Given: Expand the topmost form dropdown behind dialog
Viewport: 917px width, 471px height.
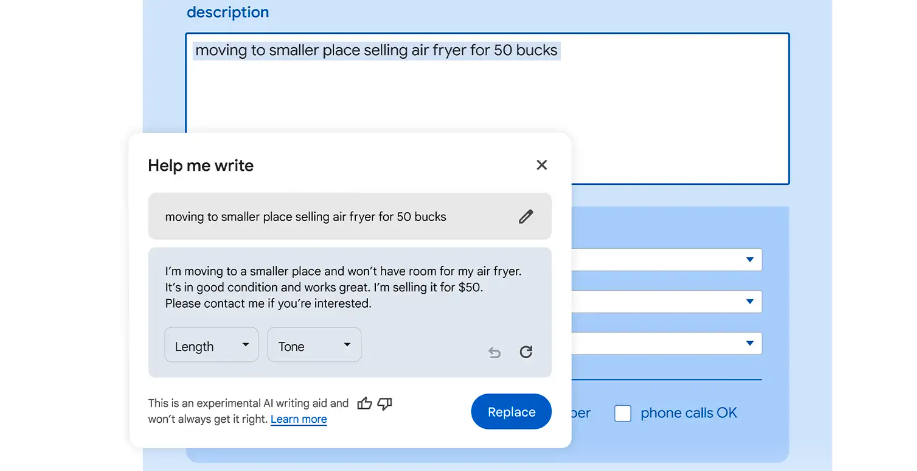Looking at the screenshot, I should [750, 260].
